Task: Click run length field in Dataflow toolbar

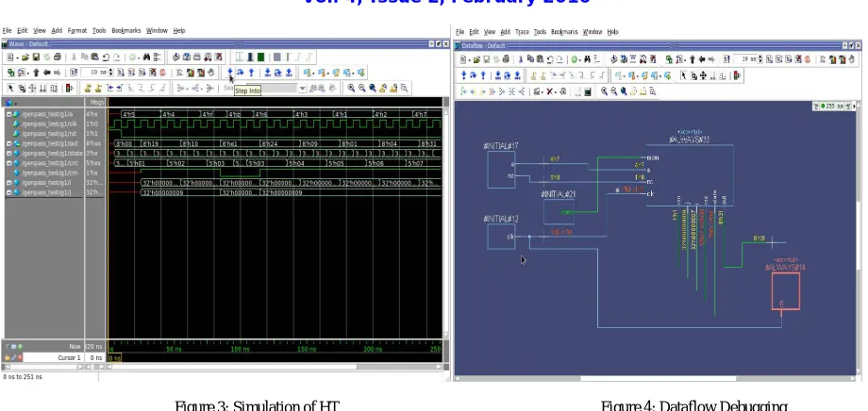Action: 746,59
